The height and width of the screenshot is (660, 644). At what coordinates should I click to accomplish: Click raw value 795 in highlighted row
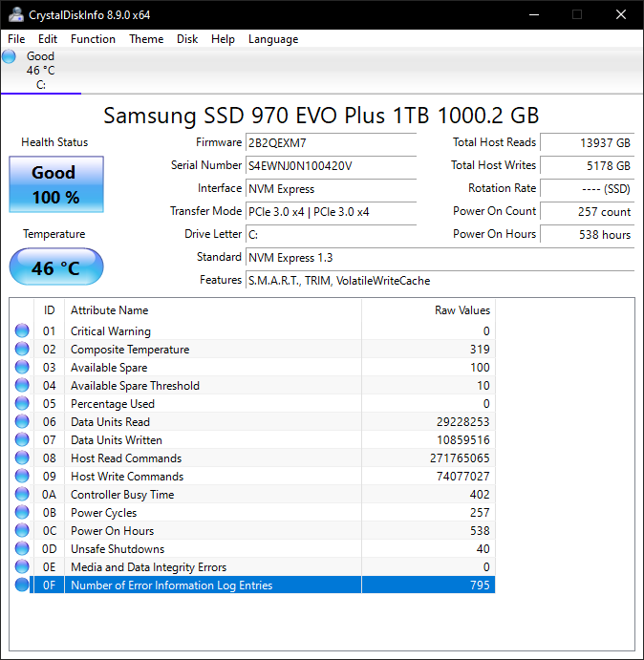(480, 585)
